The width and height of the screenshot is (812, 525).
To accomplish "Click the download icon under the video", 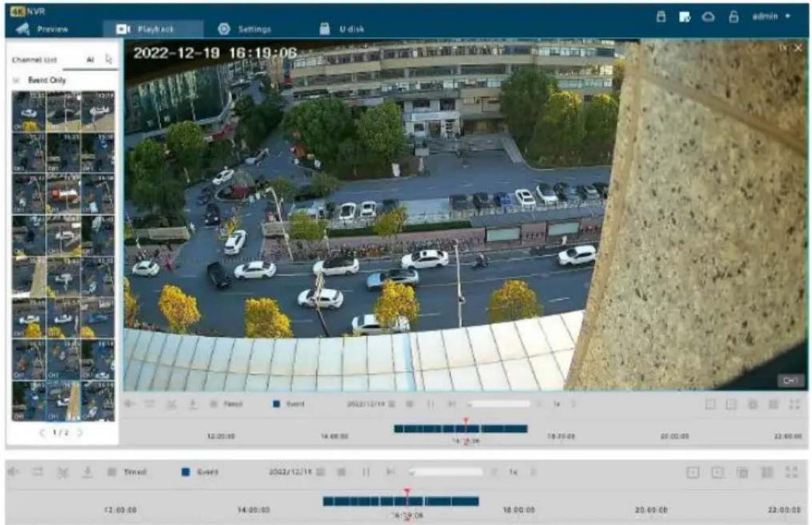I will (193, 404).
